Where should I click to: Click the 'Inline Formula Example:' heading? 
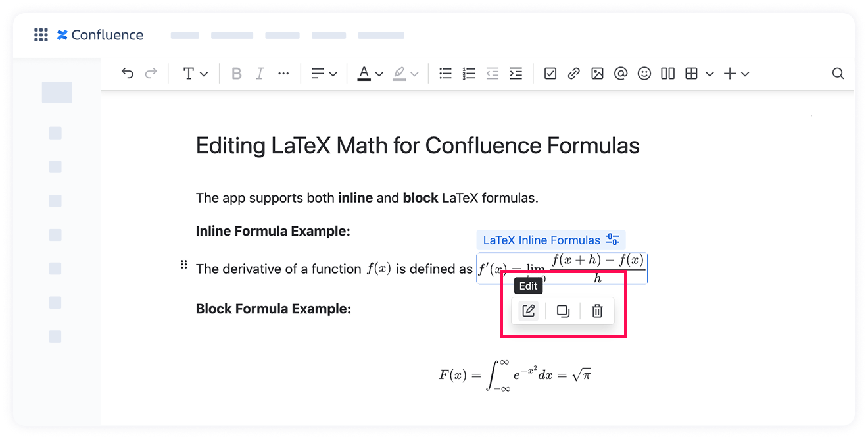(x=273, y=231)
